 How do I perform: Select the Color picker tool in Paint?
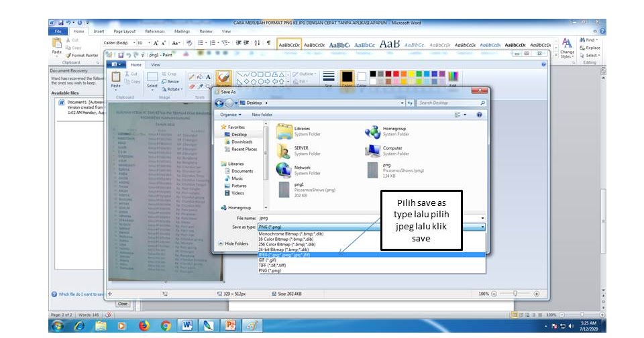pos(200,86)
